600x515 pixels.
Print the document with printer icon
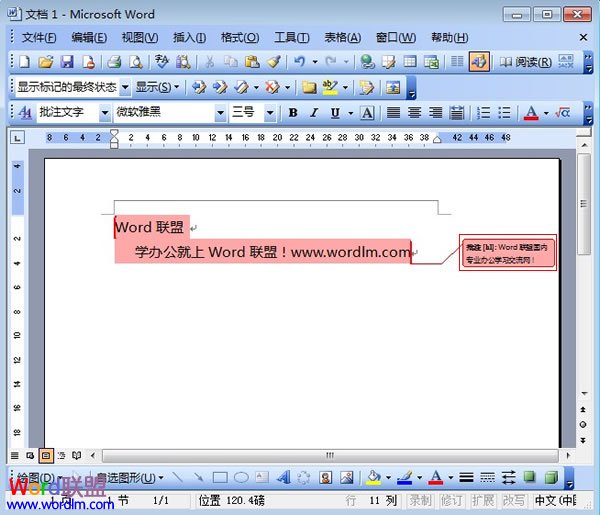click(114, 61)
